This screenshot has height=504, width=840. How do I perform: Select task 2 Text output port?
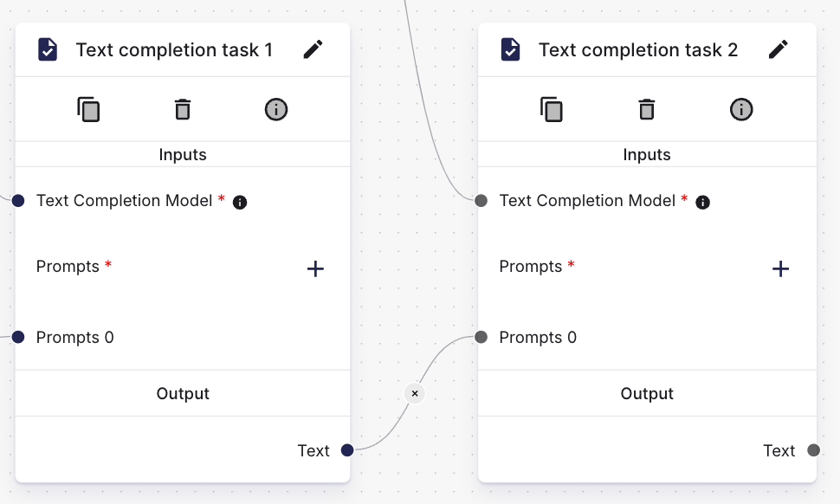pyautogui.click(x=814, y=450)
